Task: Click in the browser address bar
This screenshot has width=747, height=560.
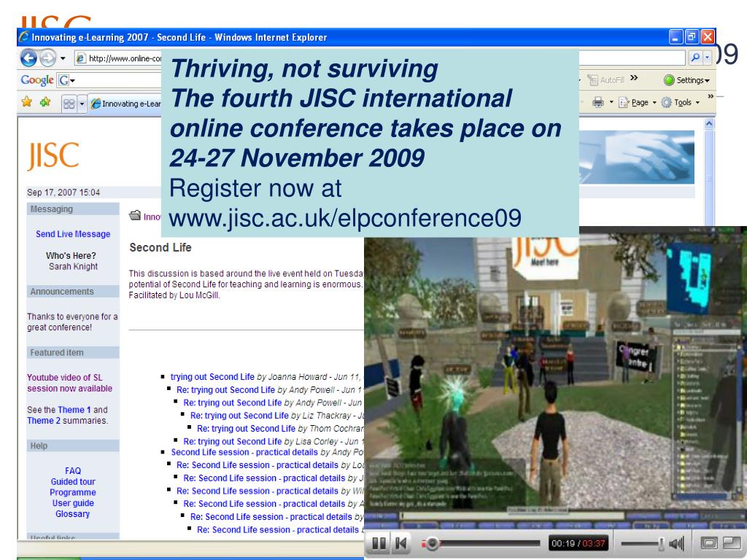Action: (x=380, y=58)
